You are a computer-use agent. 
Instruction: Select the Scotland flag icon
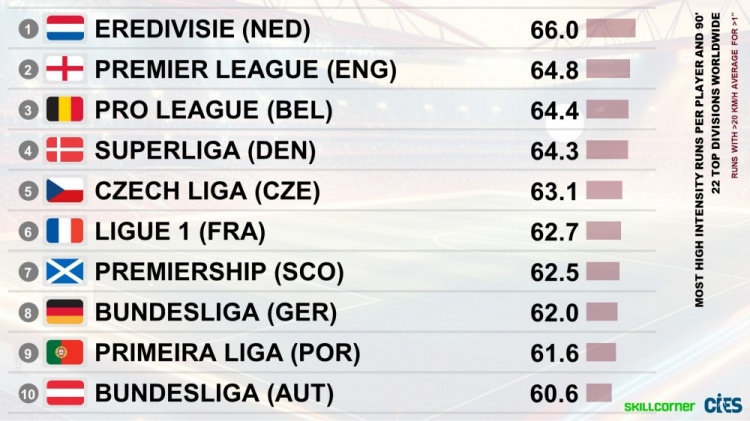[65, 271]
